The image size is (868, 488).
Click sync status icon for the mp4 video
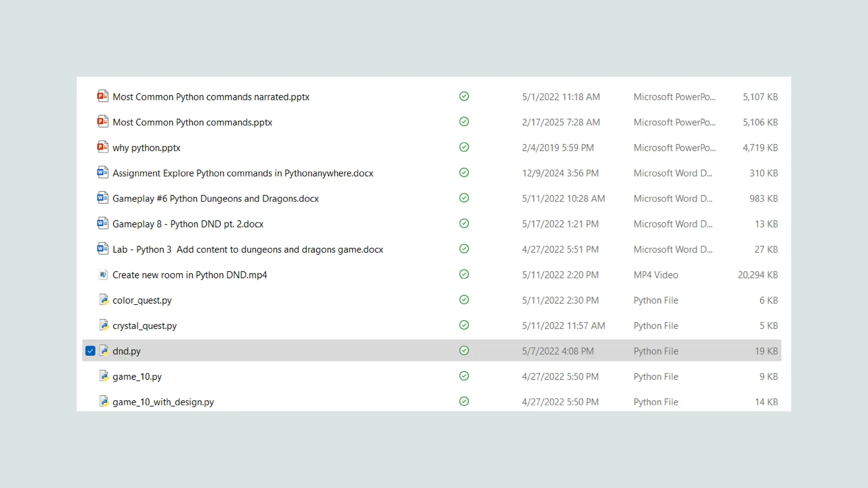464,274
